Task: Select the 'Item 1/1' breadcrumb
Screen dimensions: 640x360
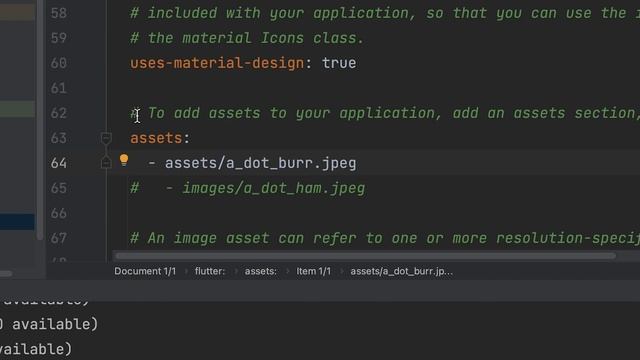Action: [x=313, y=271]
